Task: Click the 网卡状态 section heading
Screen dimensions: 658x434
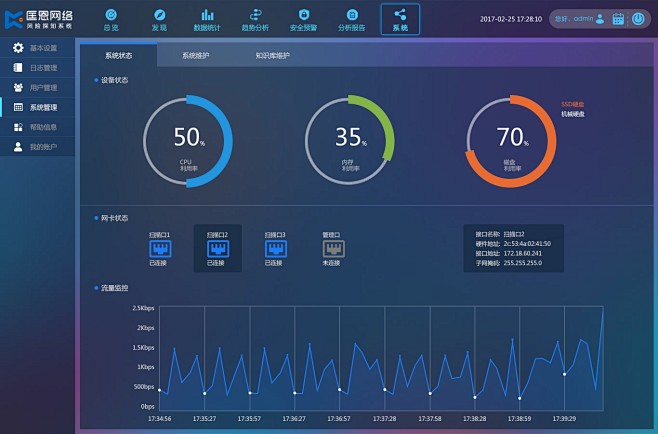Action: point(114,218)
